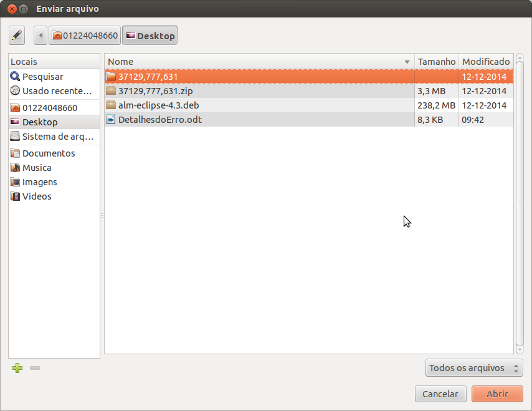Click the Imagens folder icon
Screen dimensions: 532x411
pyautogui.click(x=15, y=182)
